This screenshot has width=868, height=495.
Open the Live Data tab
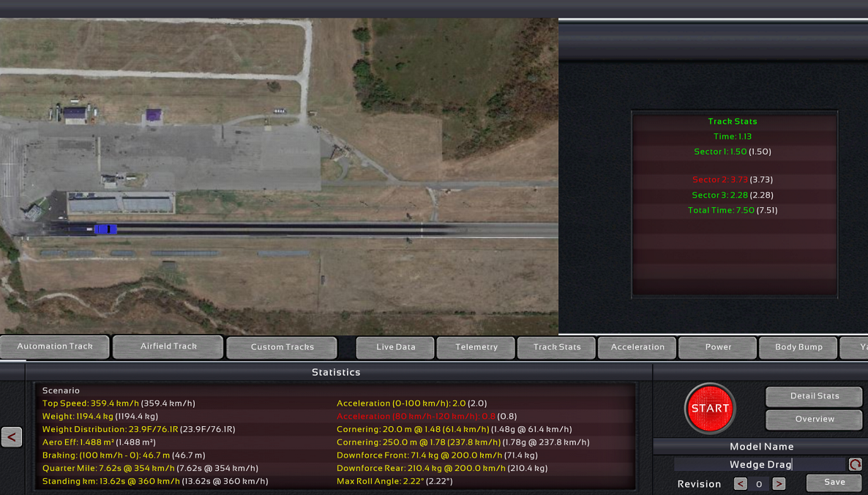point(395,347)
